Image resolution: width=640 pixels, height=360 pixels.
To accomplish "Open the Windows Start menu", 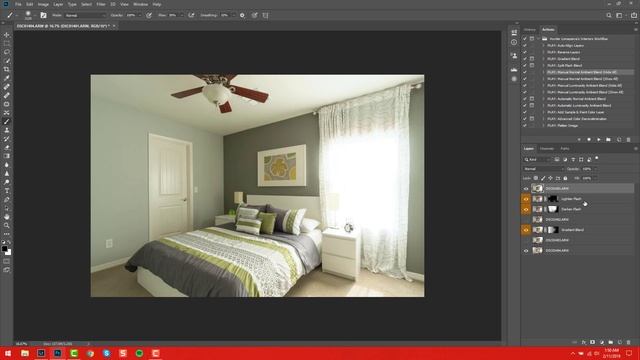I will pos(8,353).
